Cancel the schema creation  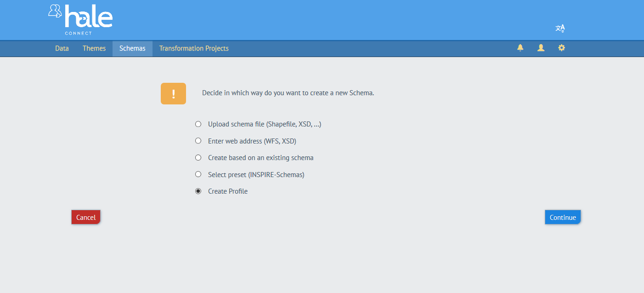coord(85,217)
